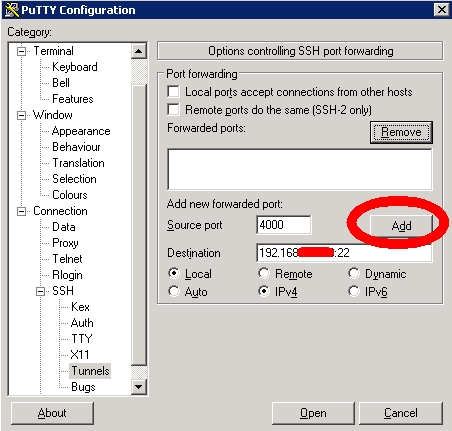
Task: Collapse the Connection category node
Action: click(22, 211)
